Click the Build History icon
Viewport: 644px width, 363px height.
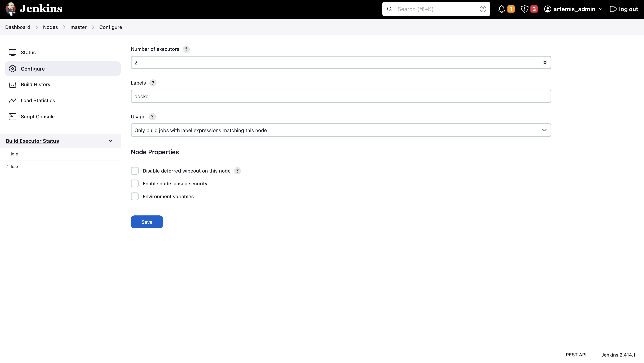click(13, 84)
